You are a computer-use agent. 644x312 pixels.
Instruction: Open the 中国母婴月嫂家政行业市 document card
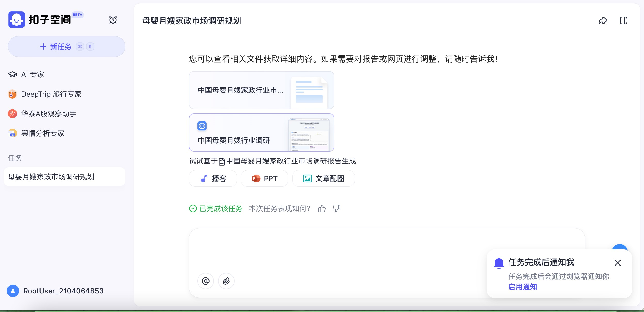[x=261, y=90]
